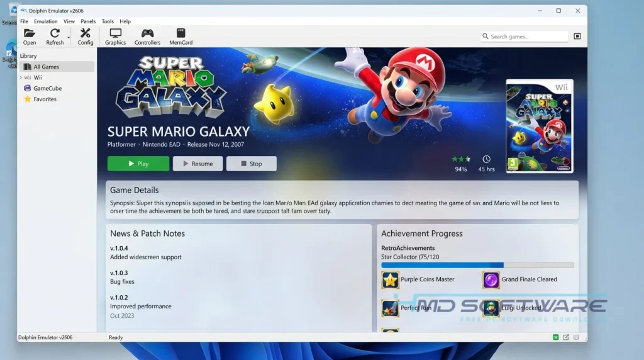Open the Controllers gamepad icon
Viewport: 644px width, 360px height.
coord(147,33)
